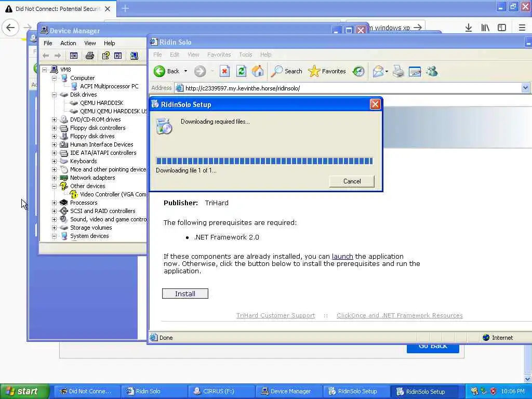Close the RidinSolo Setup dialog
Screen dimensions: 532x399
pos(375,104)
